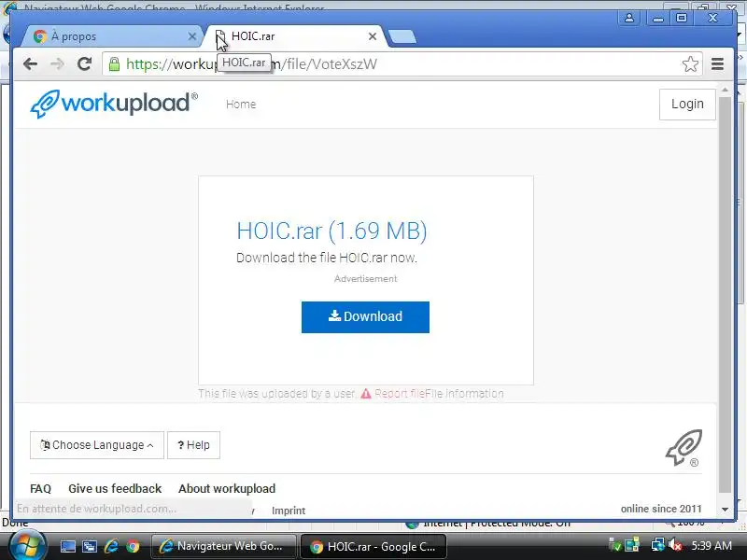The width and height of the screenshot is (747, 560).
Task: Click Give us feedback link
Action: coord(115,488)
